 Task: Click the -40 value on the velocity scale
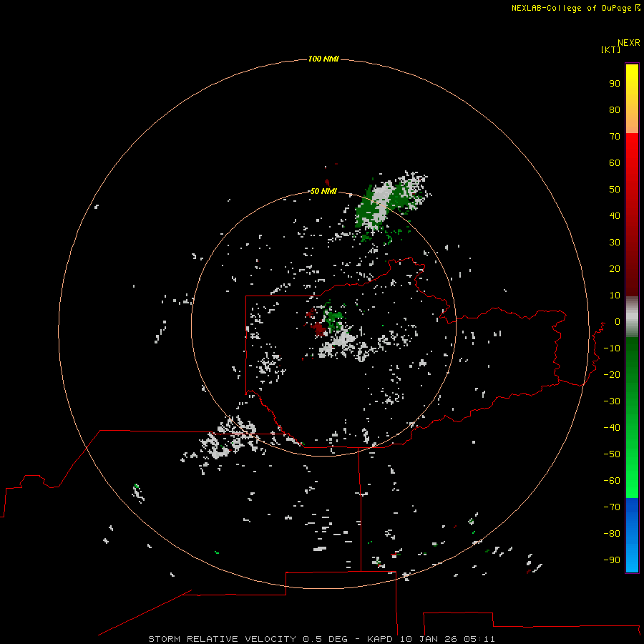click(x=612, y=428)
